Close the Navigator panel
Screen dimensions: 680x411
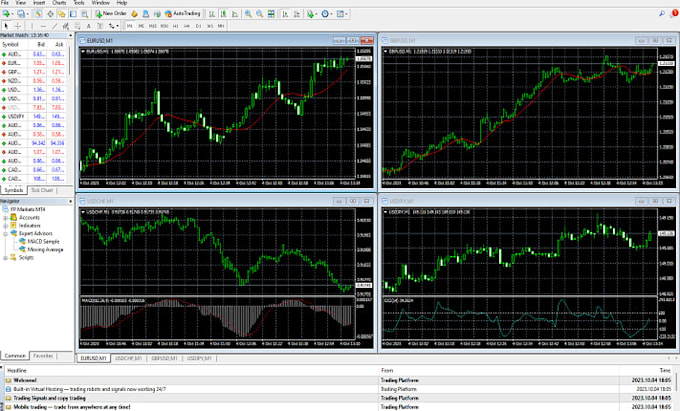pos(70,201)
